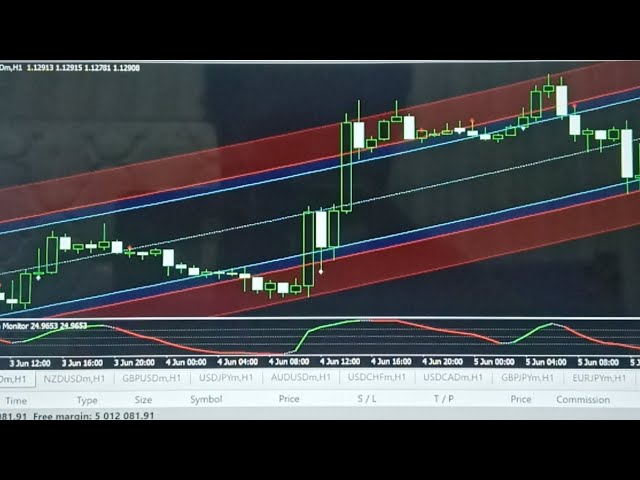Click the Free margin balance line
Image resolution: width=640 pixels, height=480 pixels.
[x=94, y=414]
